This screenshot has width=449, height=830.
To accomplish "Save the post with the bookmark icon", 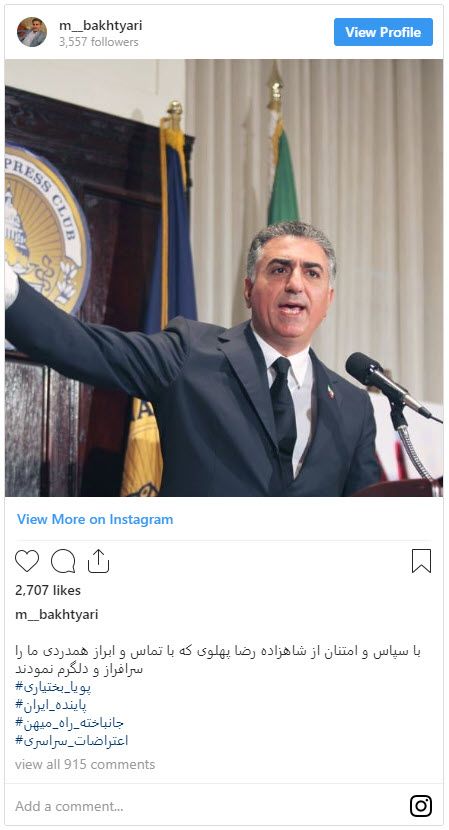I will [421, 561].
